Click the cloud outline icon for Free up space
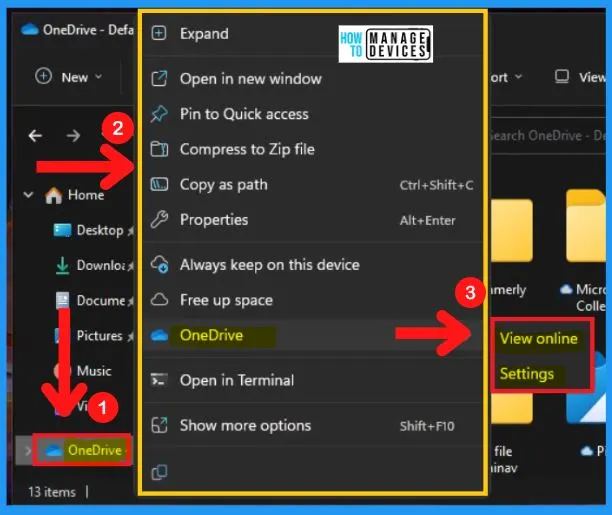Viewport: 612px width, 515px height. pos(159,300)
